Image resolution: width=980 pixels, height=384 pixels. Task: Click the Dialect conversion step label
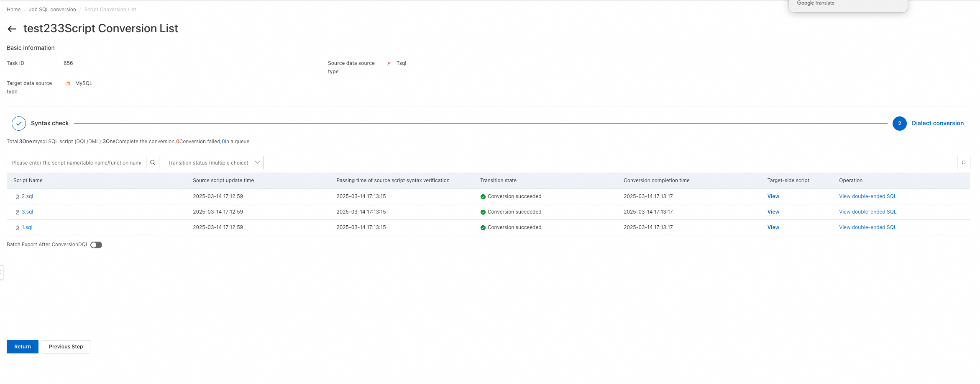click(938, 123)
